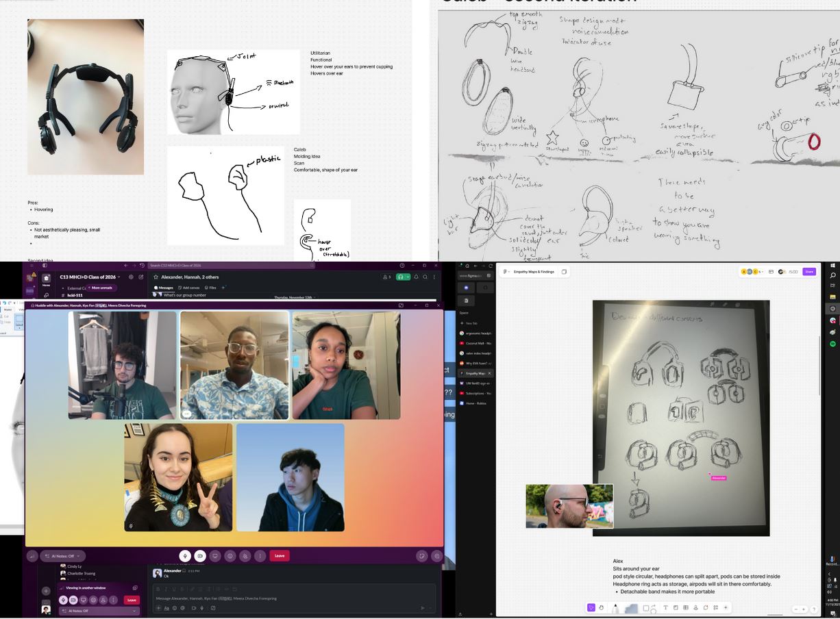Image resolution: width=840 pixels, height=619 pixels.
Task: Open Windows Start button in taskbar
Action: pos(832,265)
